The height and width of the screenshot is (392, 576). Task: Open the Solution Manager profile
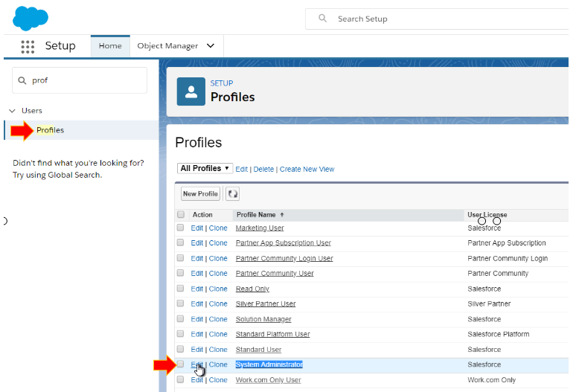coord(263,320)
